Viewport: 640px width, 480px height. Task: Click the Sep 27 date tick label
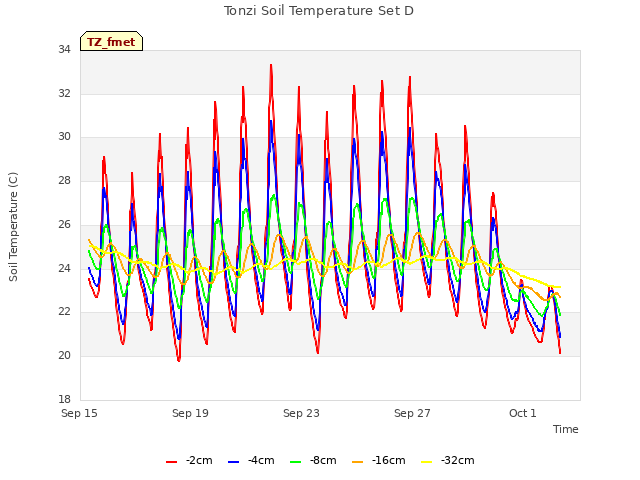click(x=412, y=413)
